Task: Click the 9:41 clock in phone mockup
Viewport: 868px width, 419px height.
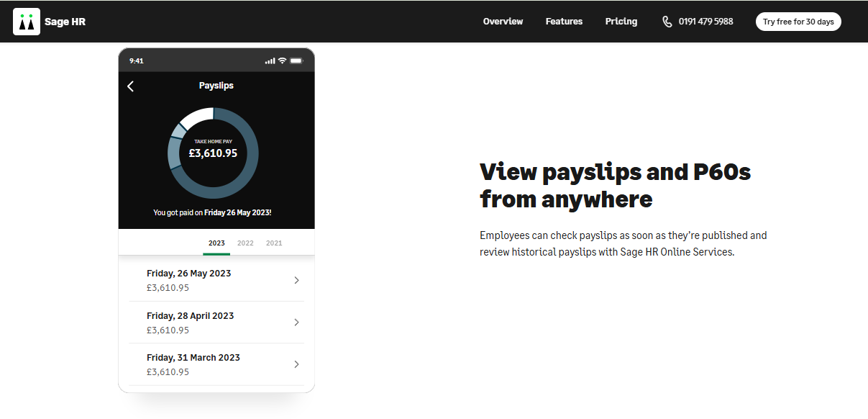Action: pos(137,61)
